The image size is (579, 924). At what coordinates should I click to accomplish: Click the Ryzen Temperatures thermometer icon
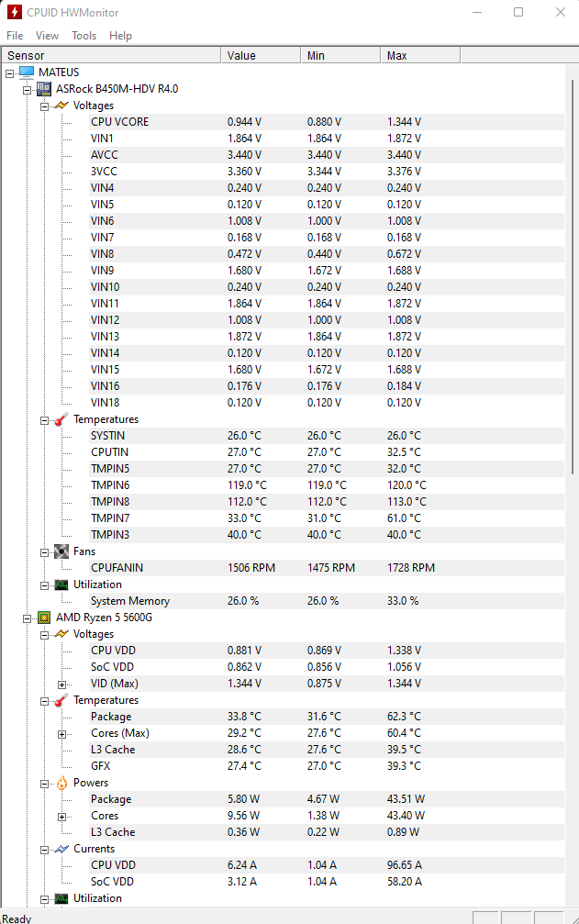tap(61, 700)
